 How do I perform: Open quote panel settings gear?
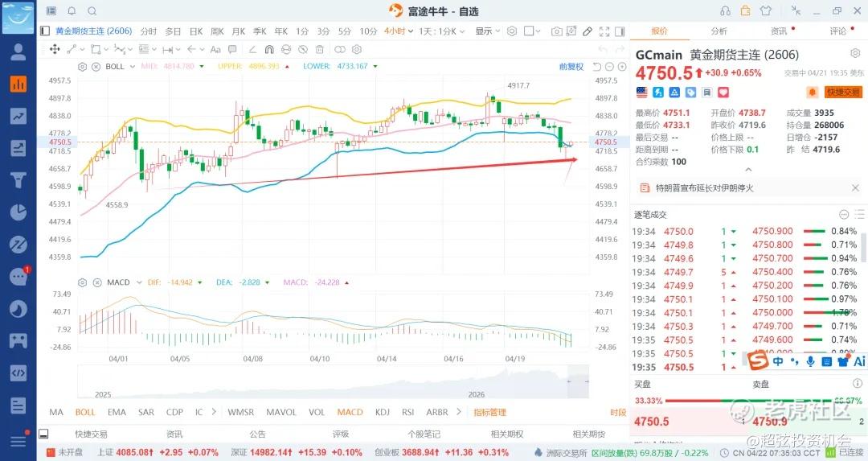click(855, 53)
